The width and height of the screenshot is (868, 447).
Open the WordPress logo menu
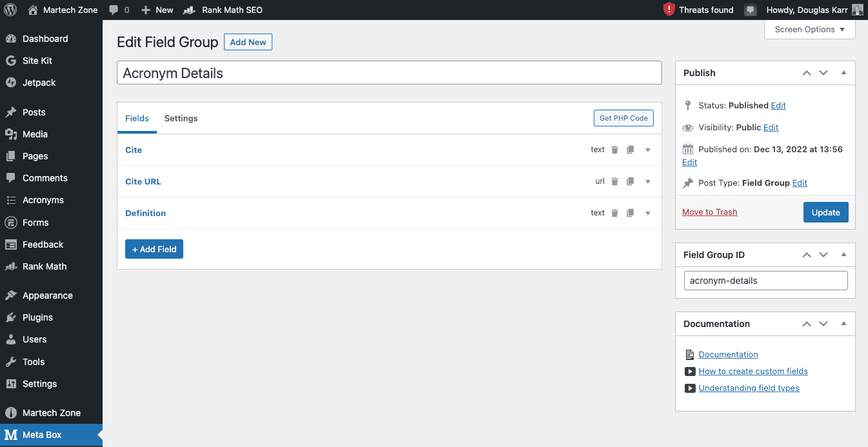pos(10,10)
